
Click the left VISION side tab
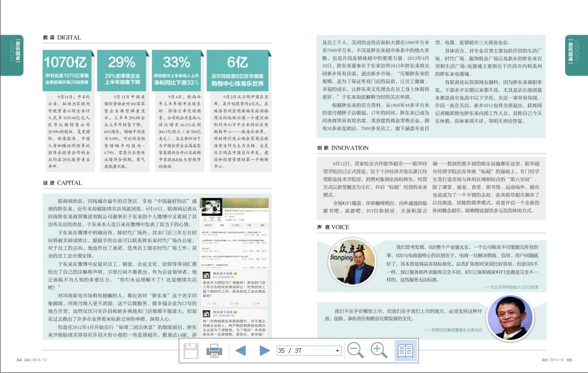click(x=11, y=55)
